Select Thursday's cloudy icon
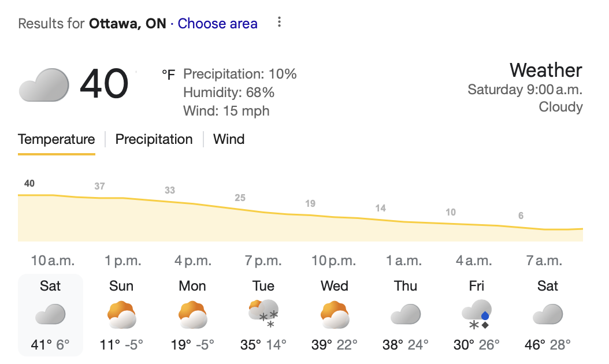 406,314
